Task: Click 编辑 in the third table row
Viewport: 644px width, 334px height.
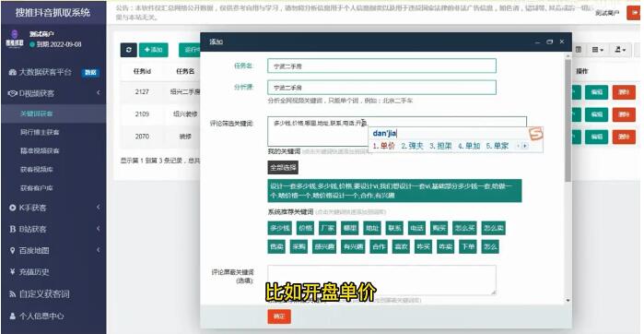Action: pyautogui.click(x=596, y=137)
